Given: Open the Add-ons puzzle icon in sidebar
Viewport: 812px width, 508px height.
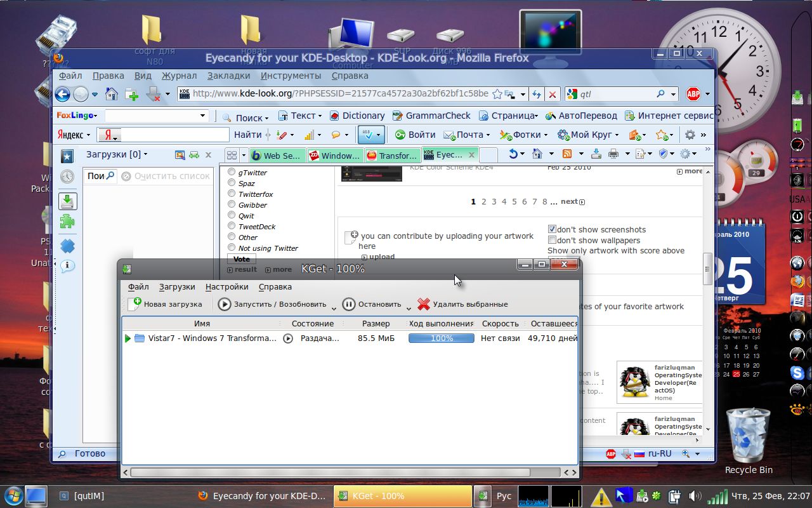Looking at the screenshot, I should [67, 221].
